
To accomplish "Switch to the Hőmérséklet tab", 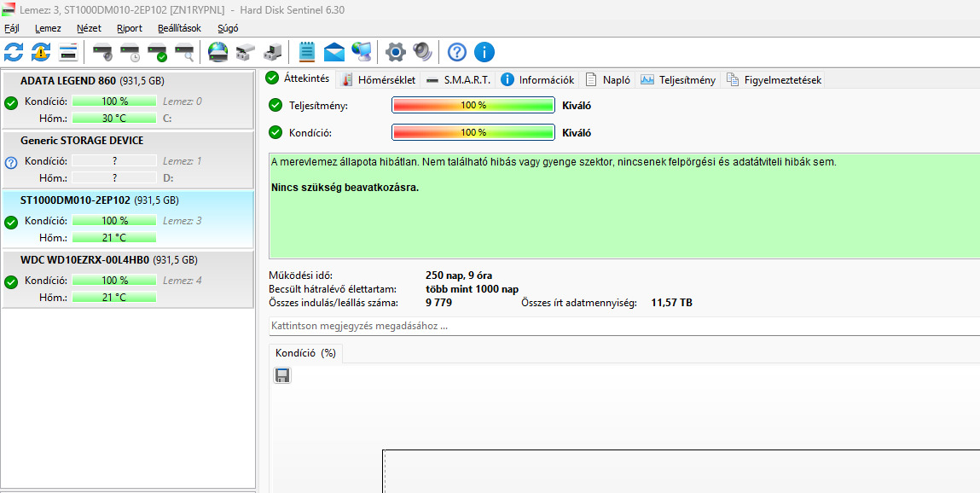I will [379, 80].
